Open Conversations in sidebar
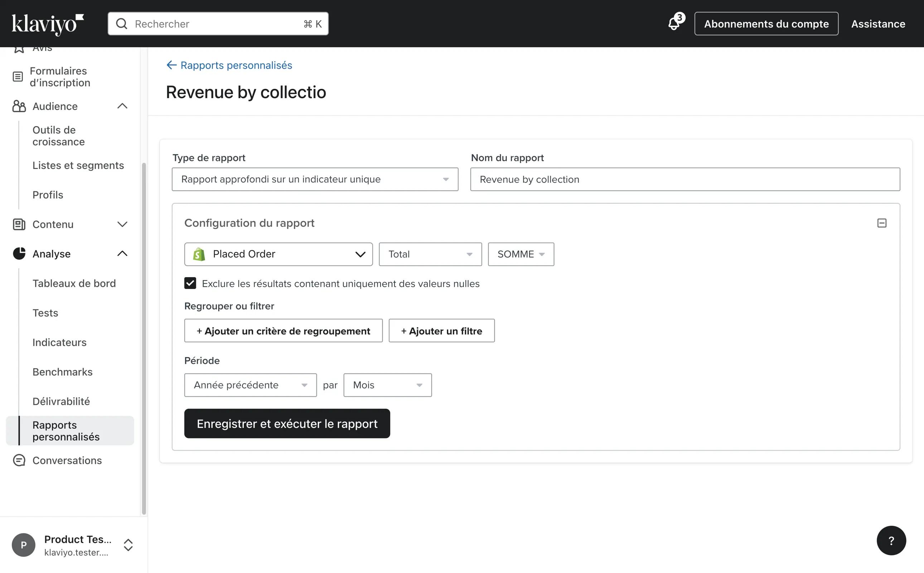Screen dimensions: 924x573 67,460
